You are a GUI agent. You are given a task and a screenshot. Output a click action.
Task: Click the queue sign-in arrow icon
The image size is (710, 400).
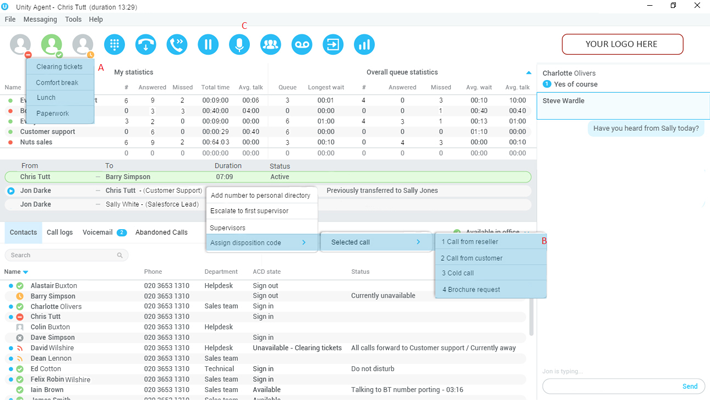tap(333, 44)
